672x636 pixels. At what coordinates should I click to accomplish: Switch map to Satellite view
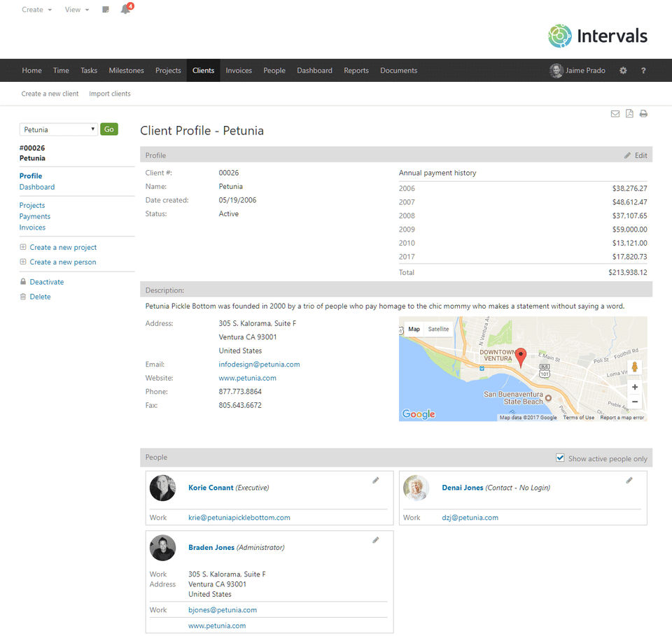(438, 329)
